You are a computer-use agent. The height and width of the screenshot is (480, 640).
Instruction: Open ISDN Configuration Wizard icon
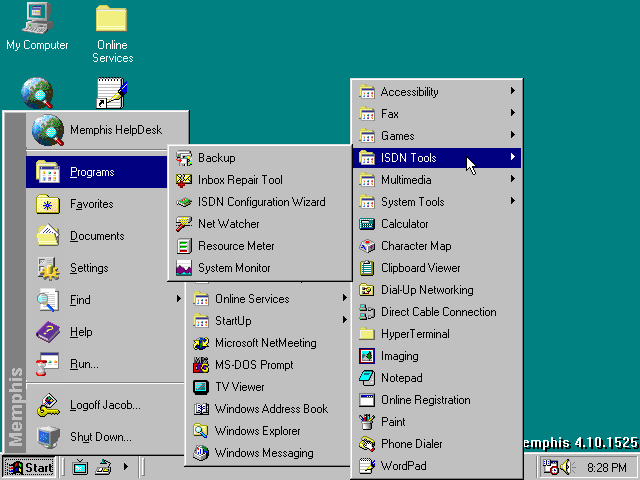click(x=184, y=202)
